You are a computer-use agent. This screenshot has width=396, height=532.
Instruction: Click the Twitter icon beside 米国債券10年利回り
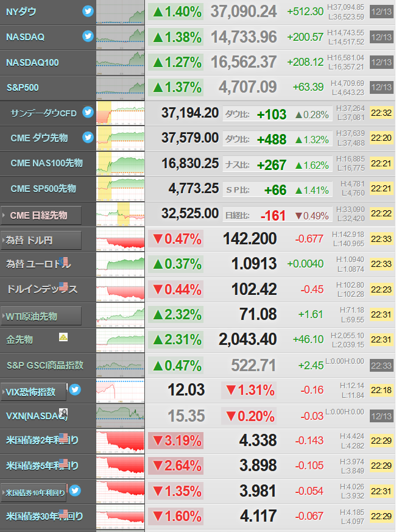(x=75, y=491)
